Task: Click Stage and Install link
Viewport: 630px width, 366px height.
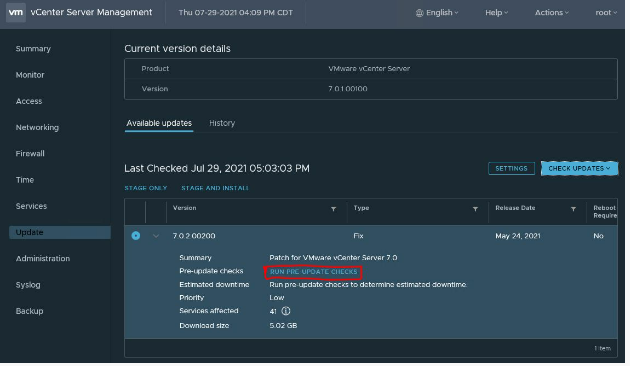Action: pyautogui.click(x=215, y=188)
